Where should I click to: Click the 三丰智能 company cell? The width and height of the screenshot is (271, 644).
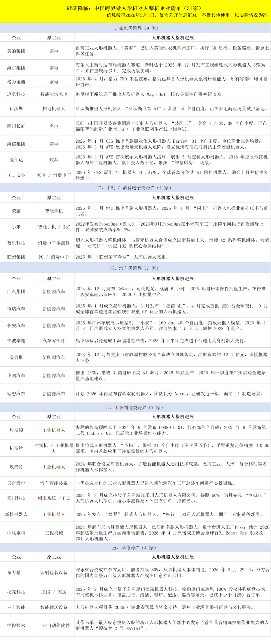(x=16, y=607)
